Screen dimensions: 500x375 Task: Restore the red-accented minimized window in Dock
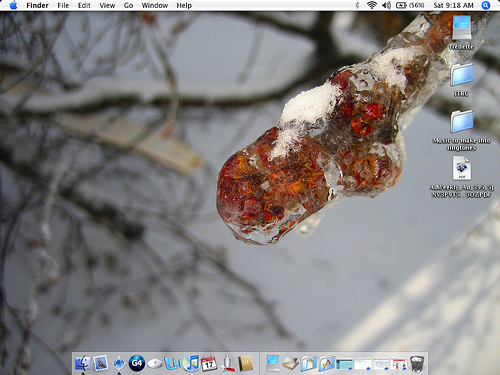click(x=399, y=364)
